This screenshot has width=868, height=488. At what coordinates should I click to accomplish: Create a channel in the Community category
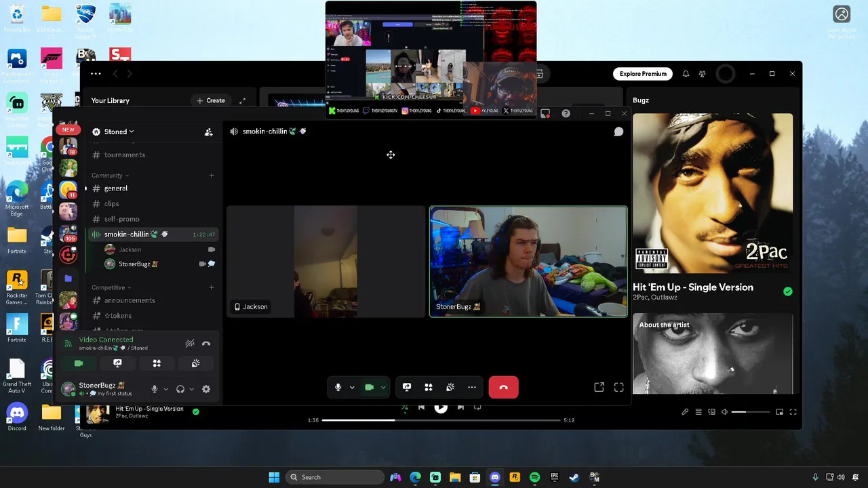(x=212, y=176)
